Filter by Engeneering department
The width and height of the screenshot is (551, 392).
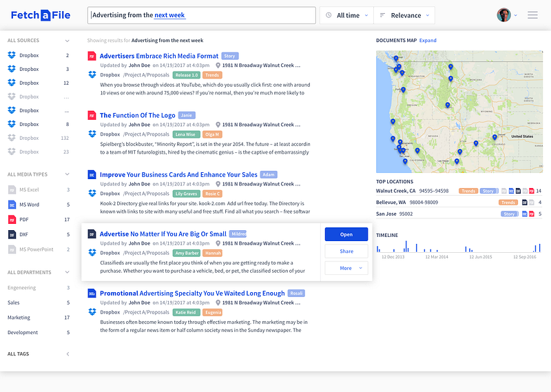pos(39,287)
